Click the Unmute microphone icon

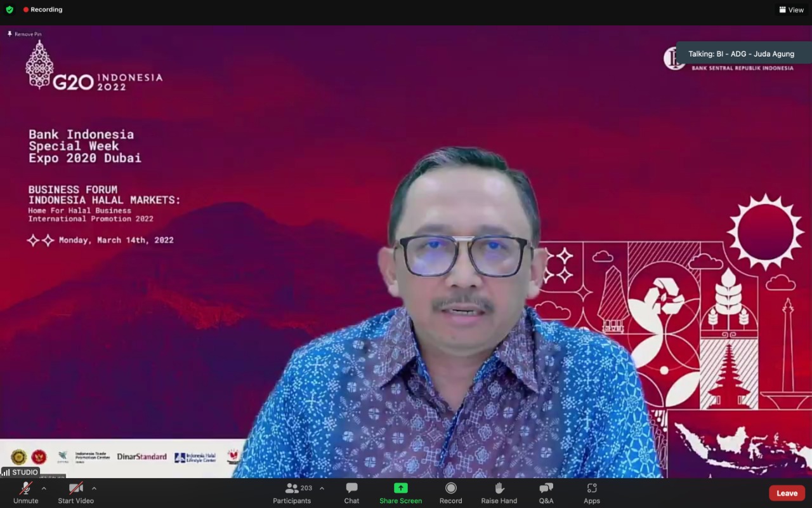25,488
